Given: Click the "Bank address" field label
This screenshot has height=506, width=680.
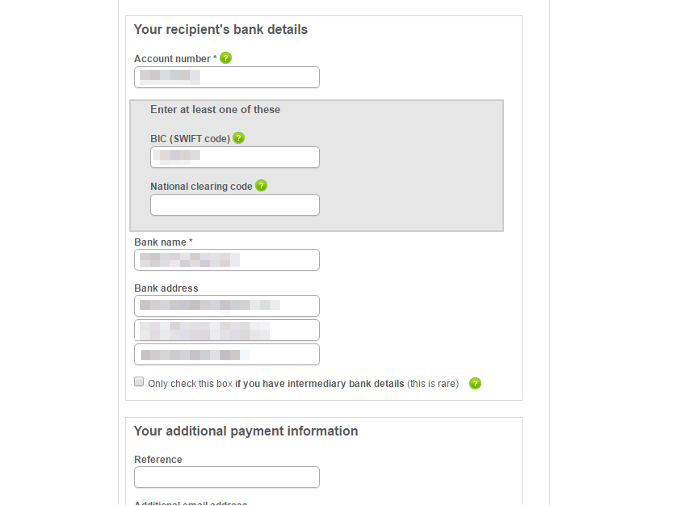Looking at the screenshot, I should (166, 288).
